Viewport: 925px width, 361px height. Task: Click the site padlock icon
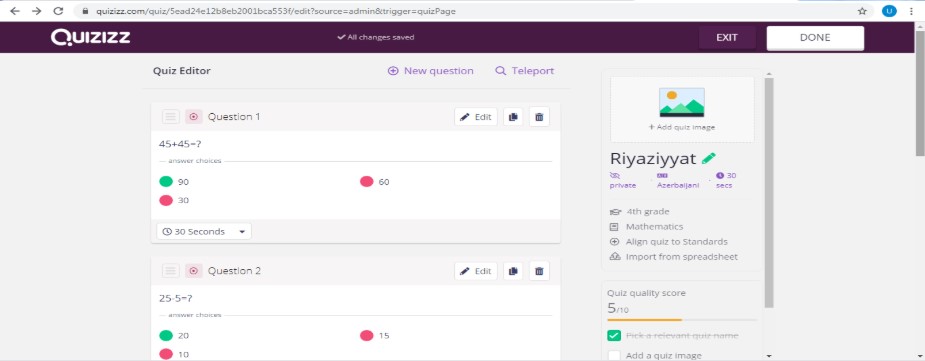86,11
